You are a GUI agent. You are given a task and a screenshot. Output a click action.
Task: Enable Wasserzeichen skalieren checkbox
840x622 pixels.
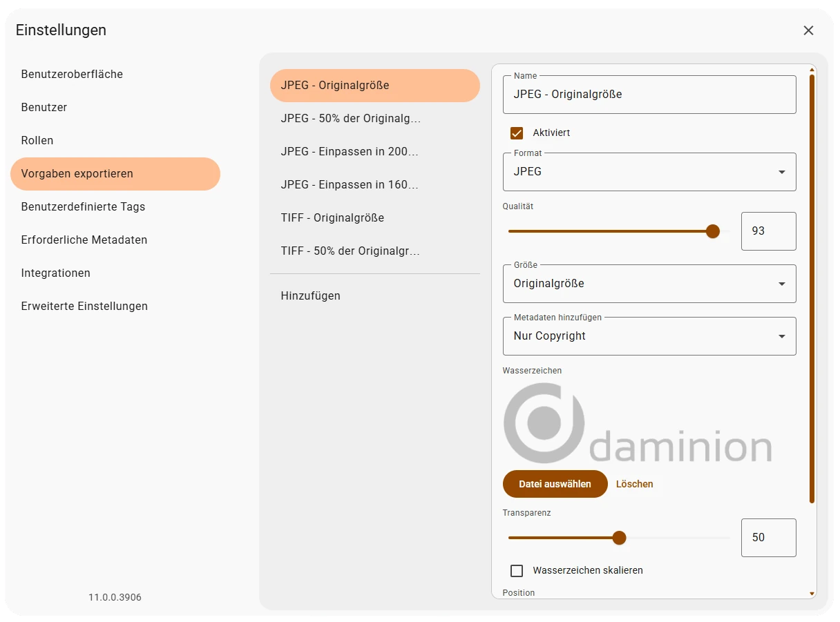517,571
